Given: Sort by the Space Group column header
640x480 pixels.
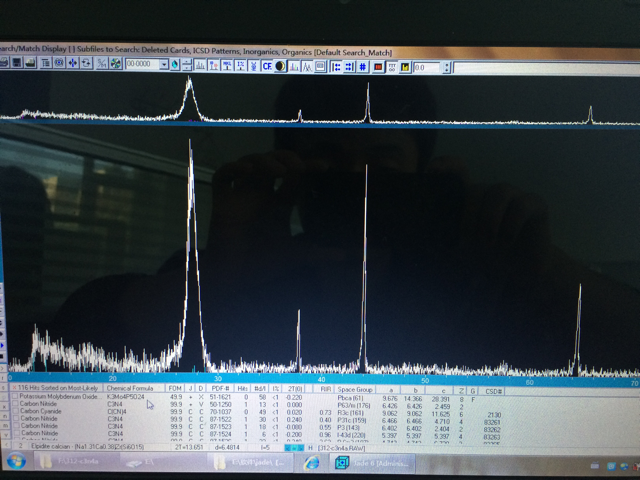Looking at the screenshot, I should [355, 390].
